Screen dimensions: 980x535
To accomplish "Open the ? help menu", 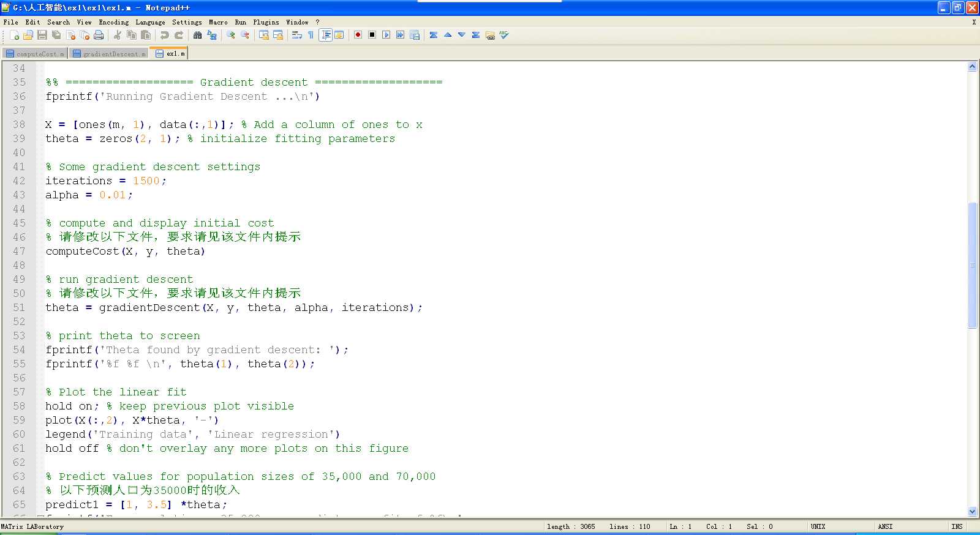I will pyautogui.click(x=317, y=22).
